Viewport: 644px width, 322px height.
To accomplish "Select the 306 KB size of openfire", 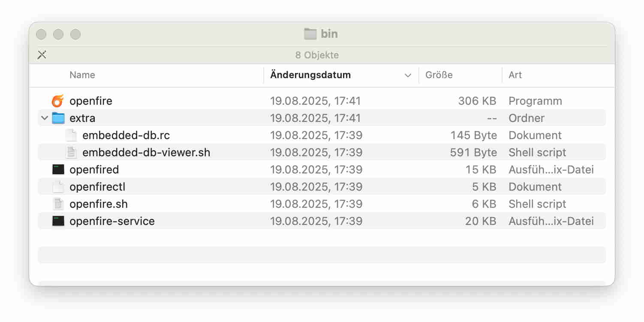I will coord(477,101).
